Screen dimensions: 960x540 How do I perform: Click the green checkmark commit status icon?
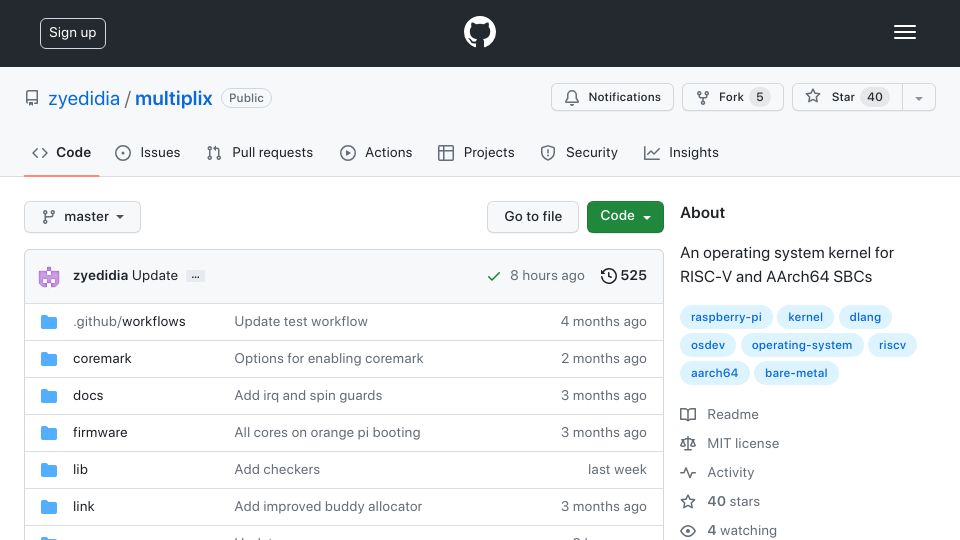(x=493, y=276)
